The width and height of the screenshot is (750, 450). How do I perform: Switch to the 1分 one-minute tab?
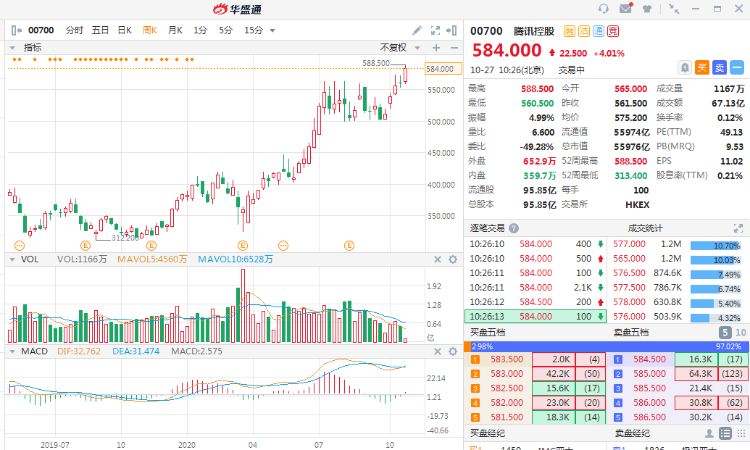coord(200,31)
